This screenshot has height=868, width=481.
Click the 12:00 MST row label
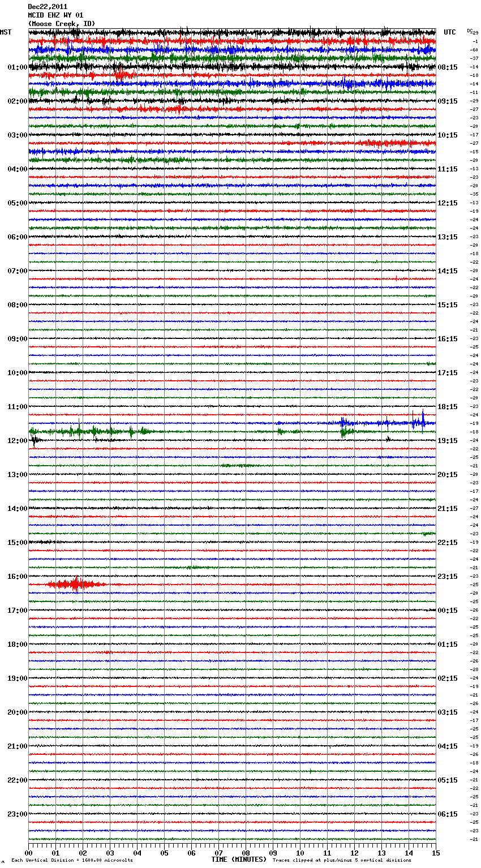(18, 441)
